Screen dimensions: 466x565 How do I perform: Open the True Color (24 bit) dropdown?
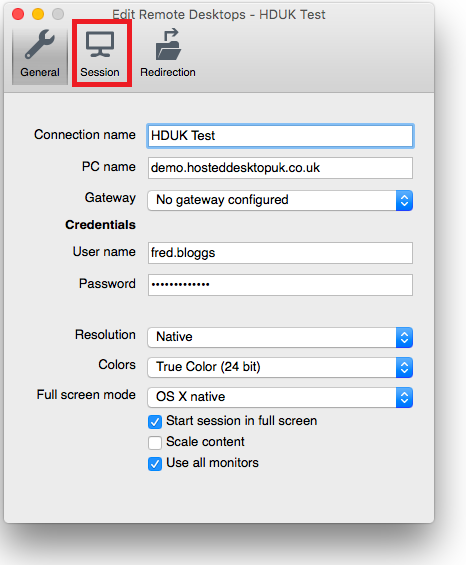click(x=280, y=368)
